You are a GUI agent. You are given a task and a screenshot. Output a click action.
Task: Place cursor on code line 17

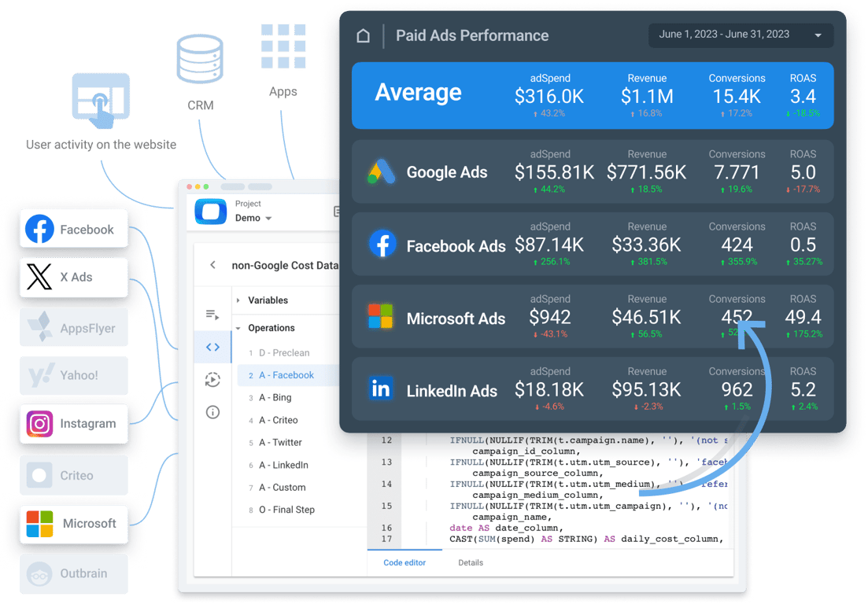point(586,540)
